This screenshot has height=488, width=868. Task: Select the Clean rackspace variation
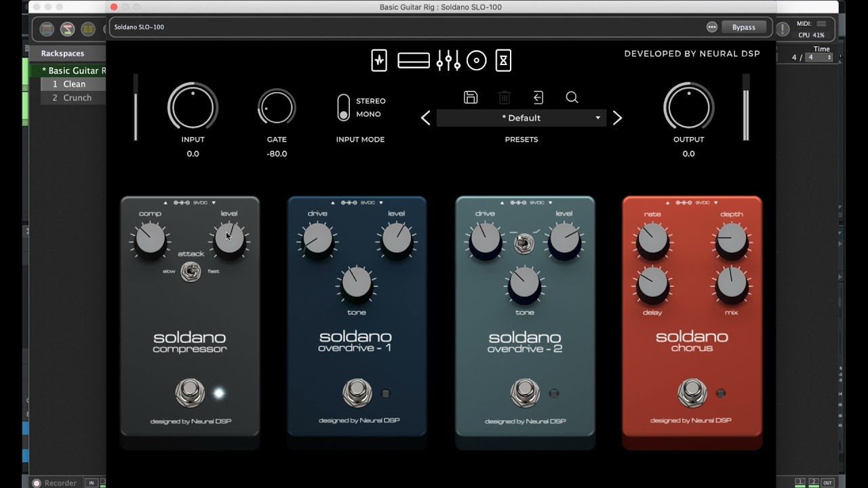coord(73,84)
